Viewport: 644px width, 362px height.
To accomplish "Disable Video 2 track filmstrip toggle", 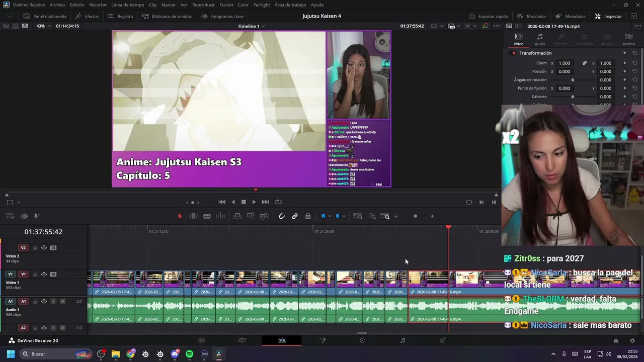I will [x=53, y=248].
